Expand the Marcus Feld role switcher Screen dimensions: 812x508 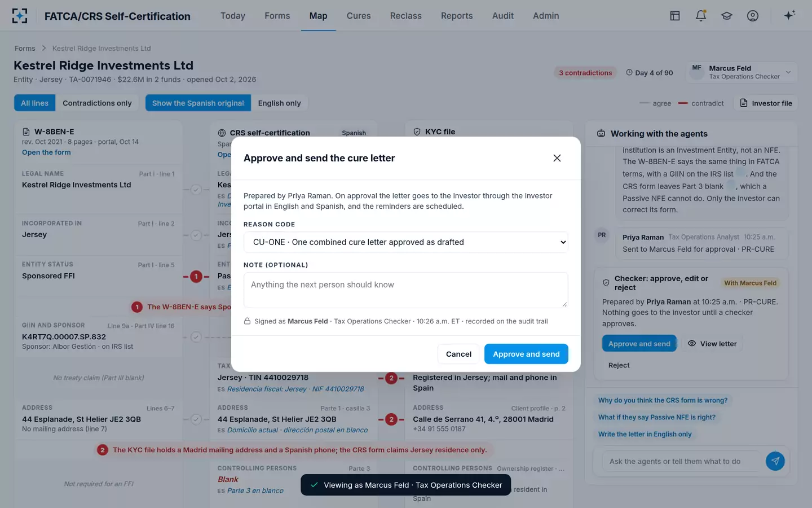pyautogui.click(x=742, y=72)
